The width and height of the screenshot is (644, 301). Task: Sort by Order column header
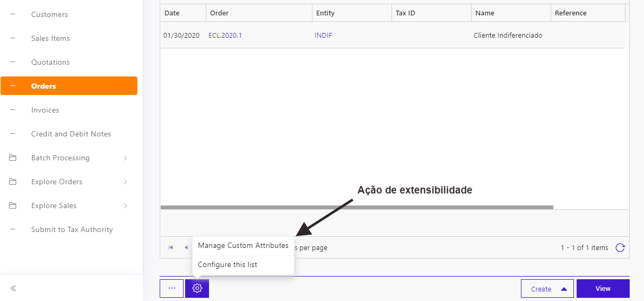(259, 13)
